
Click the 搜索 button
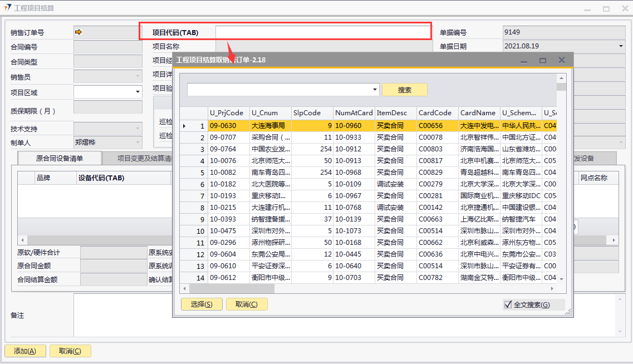pyautogui.click(x=405, y=90)
